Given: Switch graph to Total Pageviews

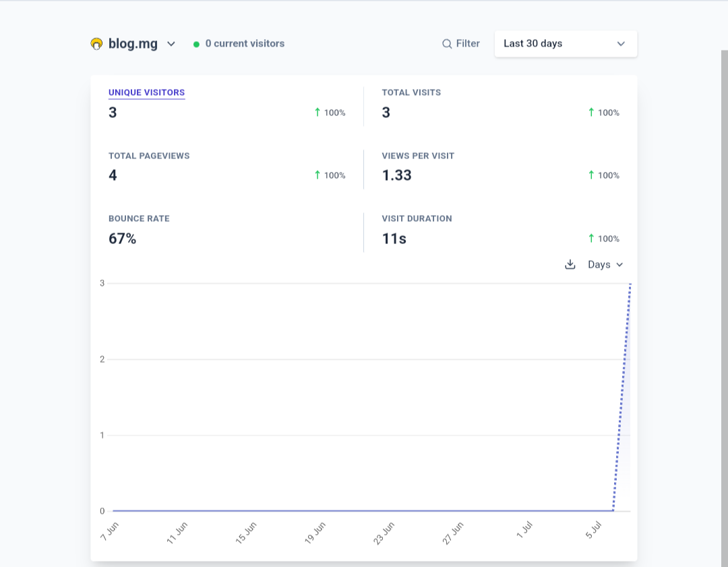Looking at the screenshot, I should tap(149, 156).
